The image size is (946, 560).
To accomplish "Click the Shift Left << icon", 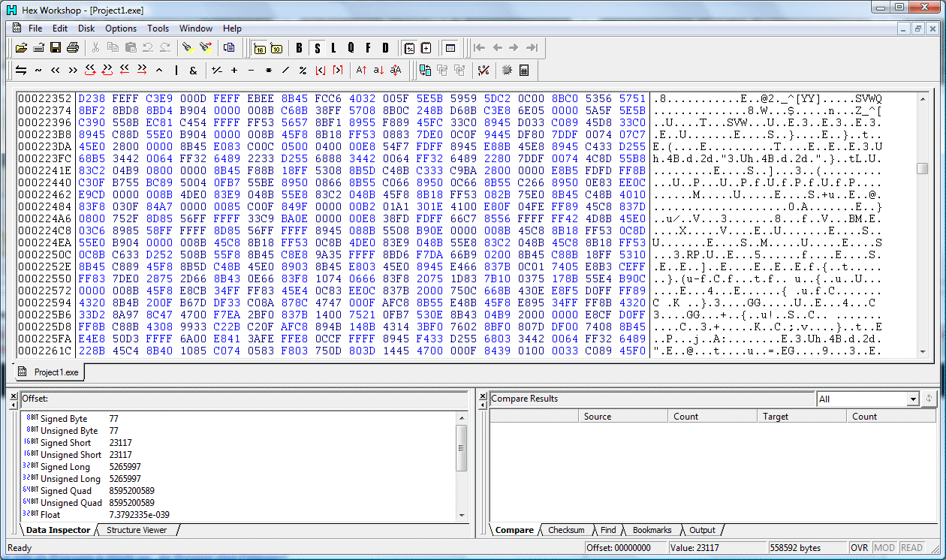I will click(56, 70).
